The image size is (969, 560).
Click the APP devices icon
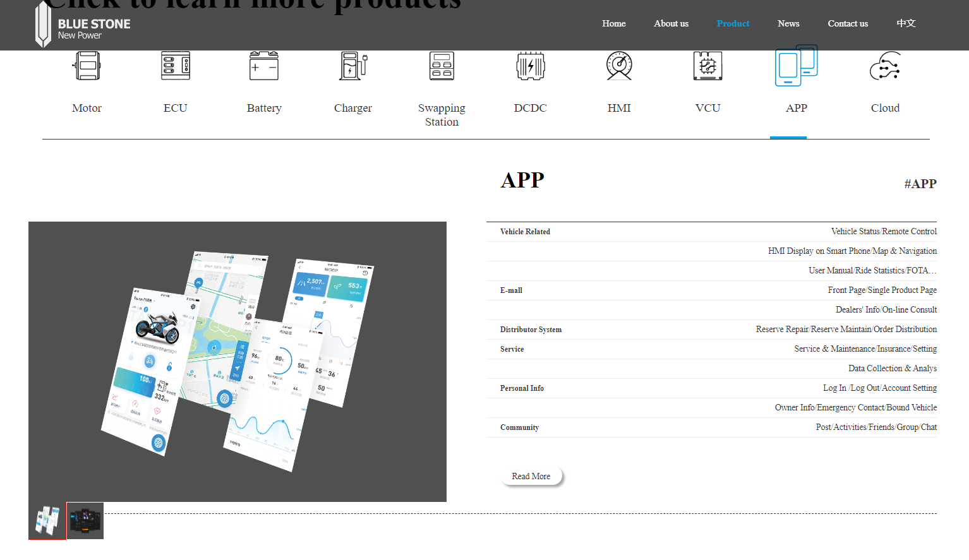(796, 66)
